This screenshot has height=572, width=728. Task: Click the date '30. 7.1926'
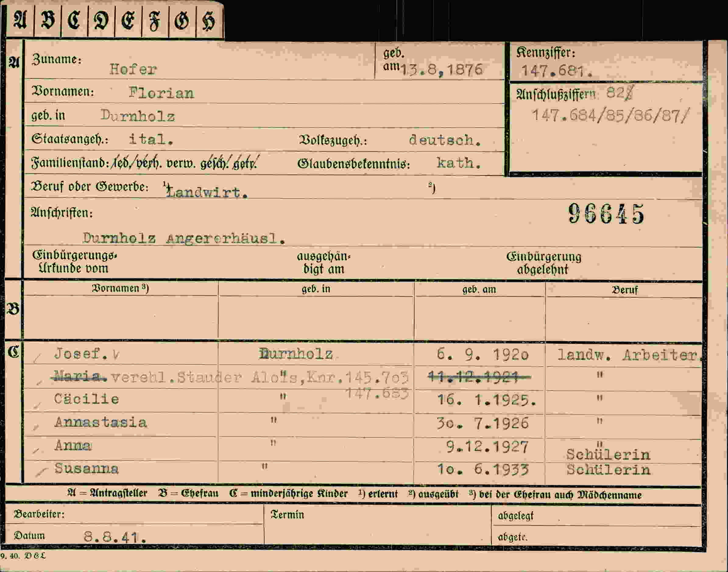(482, 423)
